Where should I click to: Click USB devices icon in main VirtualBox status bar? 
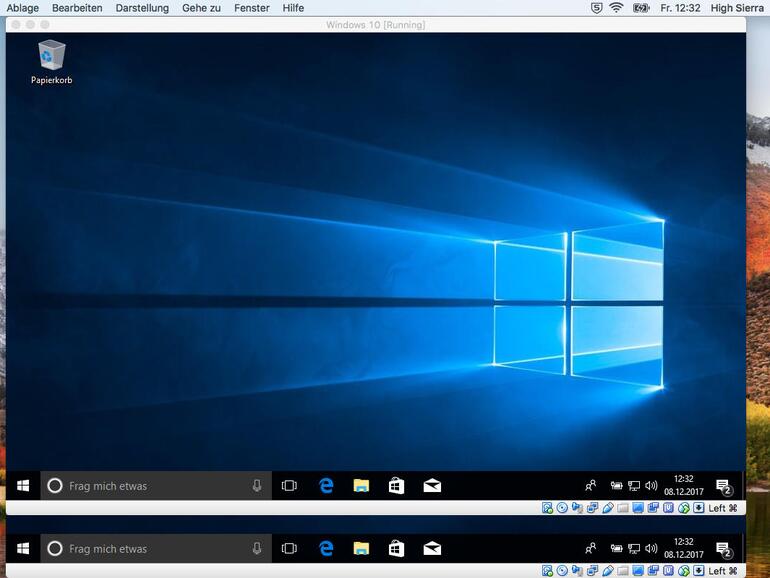(608, 508)
